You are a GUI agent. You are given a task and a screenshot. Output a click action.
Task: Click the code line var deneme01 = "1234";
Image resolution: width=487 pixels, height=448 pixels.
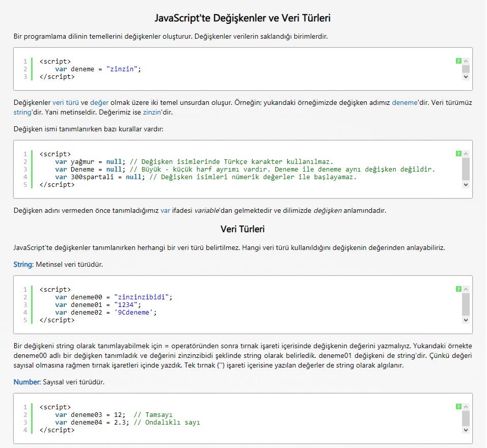click(98, 304)
